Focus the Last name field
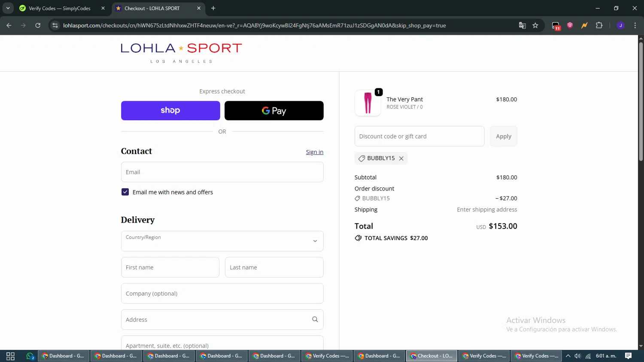 [x=274, y=267]
